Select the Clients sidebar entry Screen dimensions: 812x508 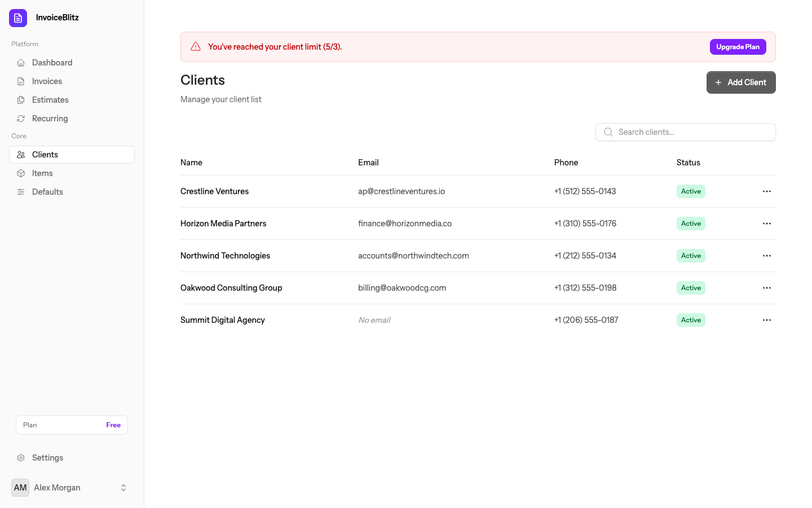tap(45, 154)
